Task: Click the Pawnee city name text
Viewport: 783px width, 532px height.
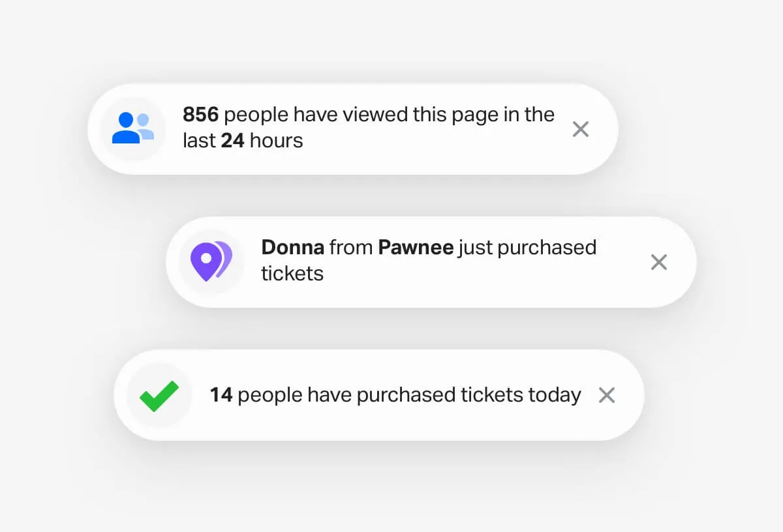Action: pyautogui.click(x=416, y=248)
